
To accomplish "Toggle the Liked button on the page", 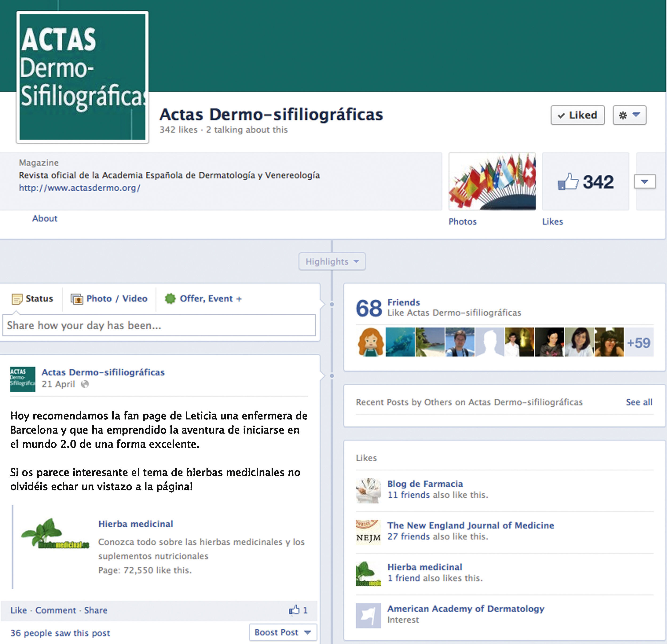I will (x=578, y=115).
